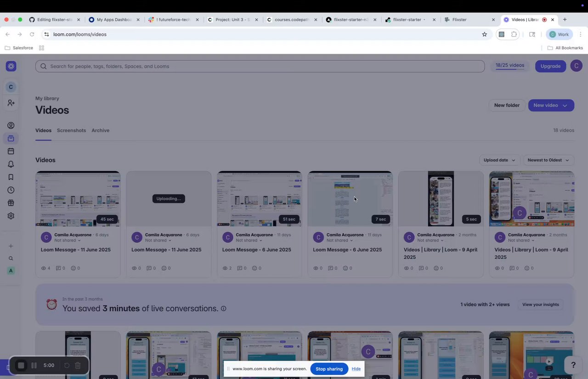Expand Not shared on the Uploading video card
Viewport: 588px width, 379px height.
click(158, 240)
